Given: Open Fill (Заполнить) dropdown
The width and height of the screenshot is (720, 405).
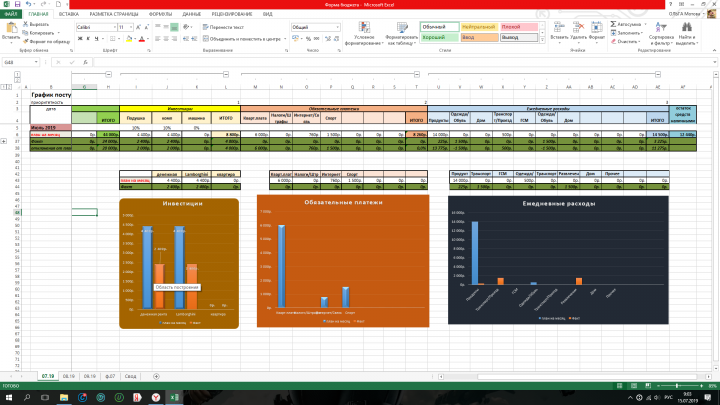Looking at the screenshot, I should [x=626, y=33].
